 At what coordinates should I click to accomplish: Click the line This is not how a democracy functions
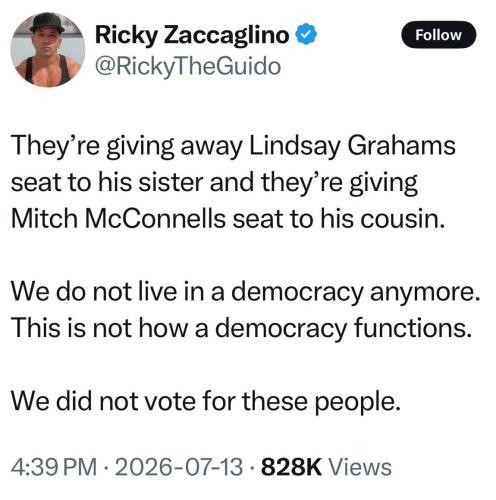[242, 328]
